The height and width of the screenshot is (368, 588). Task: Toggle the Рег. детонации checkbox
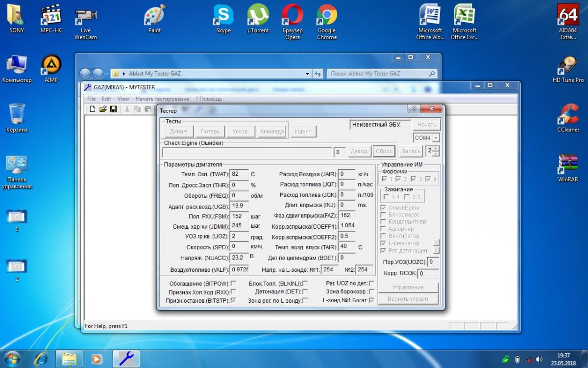point(384,251)
